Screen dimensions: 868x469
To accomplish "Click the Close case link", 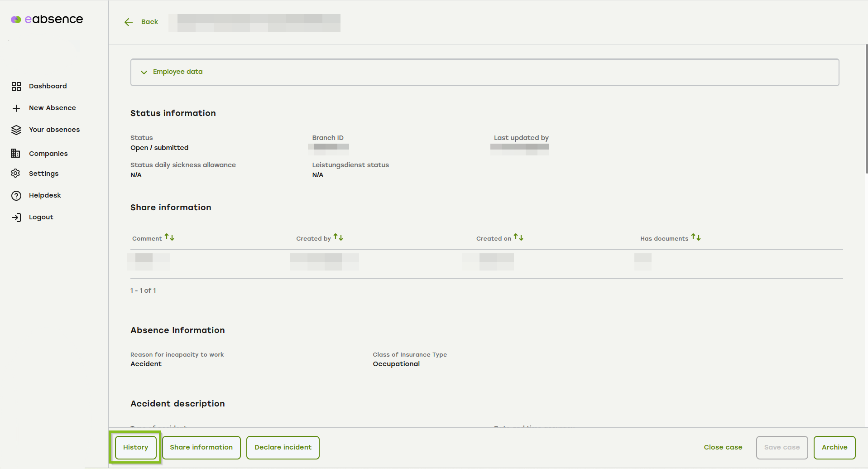I will tap(723, 447).
